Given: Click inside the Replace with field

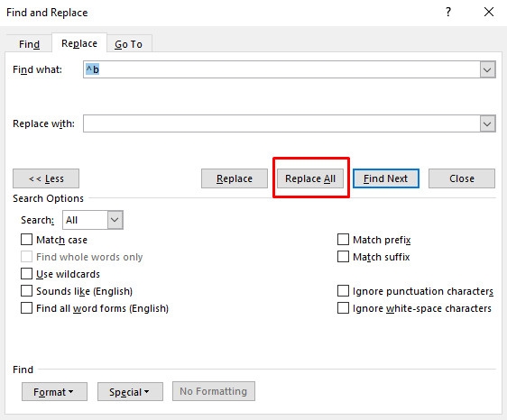Looking at the screenshot, I should tap(281, 123).
